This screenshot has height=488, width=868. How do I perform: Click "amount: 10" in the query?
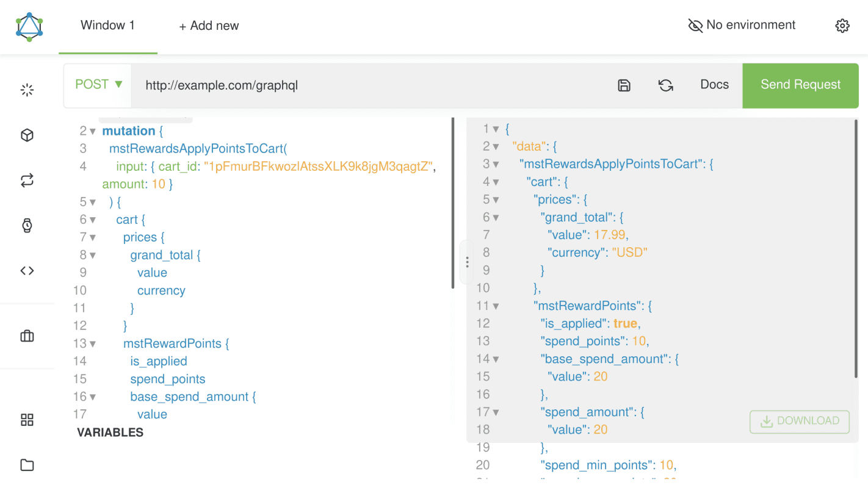[x=134, y=184]
